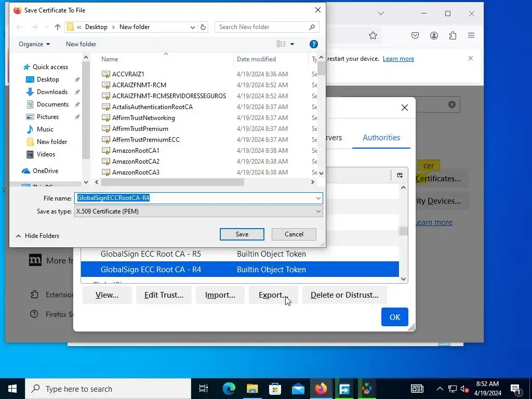Confirm Certificate Manager with OK
This screenshot has width=532, height=399.
(x=395, y=317)
